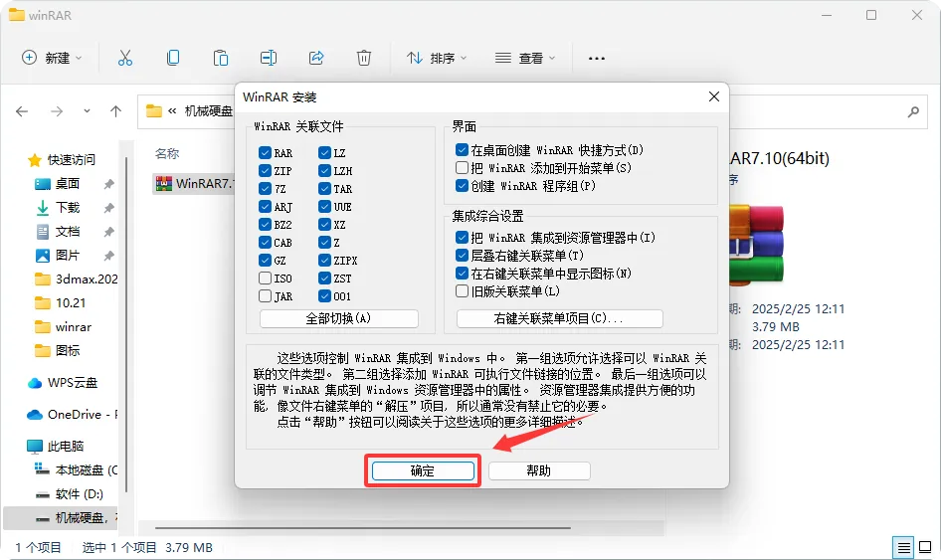The image size is (941, 560).
Task: Select 软件 (D:) drive in sidebar
Action: coord(69,494)
